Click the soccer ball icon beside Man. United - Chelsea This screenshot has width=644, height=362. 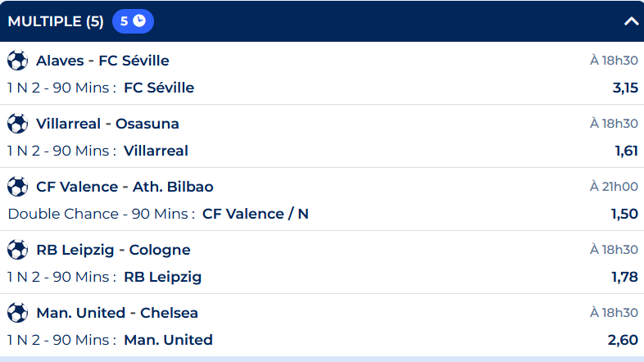(x=17, y=313)
